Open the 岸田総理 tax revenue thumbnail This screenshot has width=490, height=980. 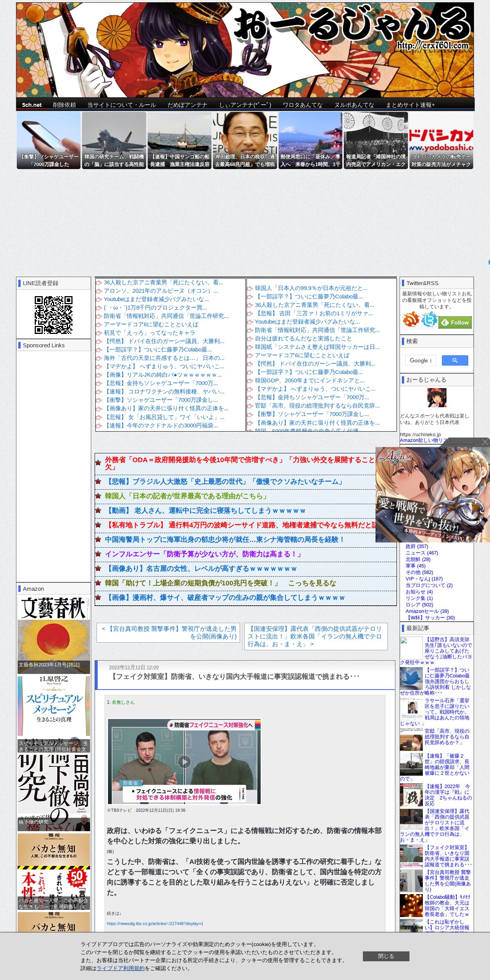(245, 140)
